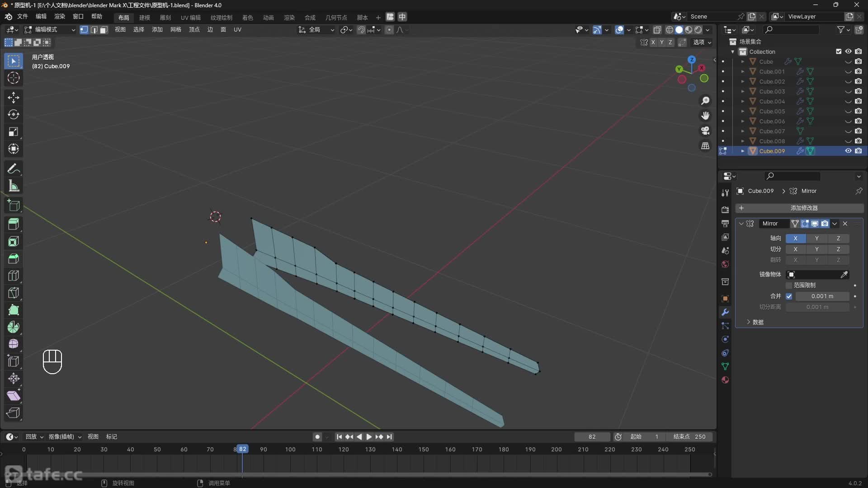Viewport: 868px width, 488px height.
Task: Expand the Cube.001 outliner item
Action: pyautogui.click(x=742, y=72)
